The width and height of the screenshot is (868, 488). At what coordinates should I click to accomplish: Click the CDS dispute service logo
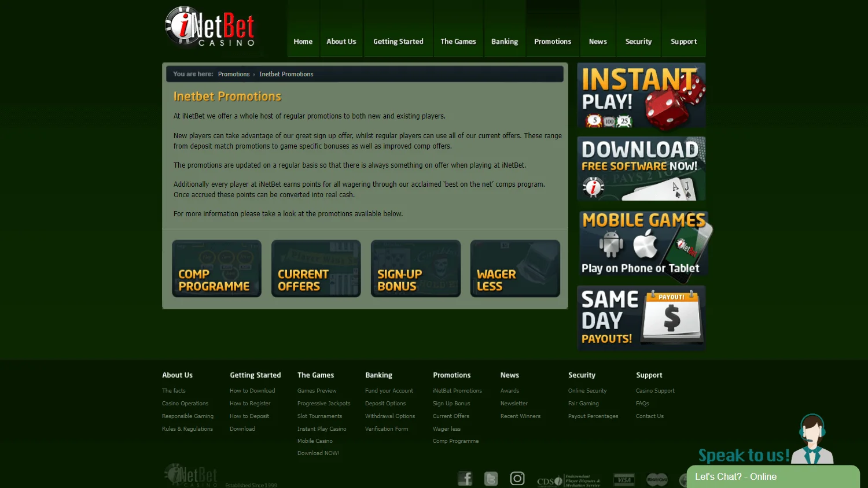(x=569, y=480)
